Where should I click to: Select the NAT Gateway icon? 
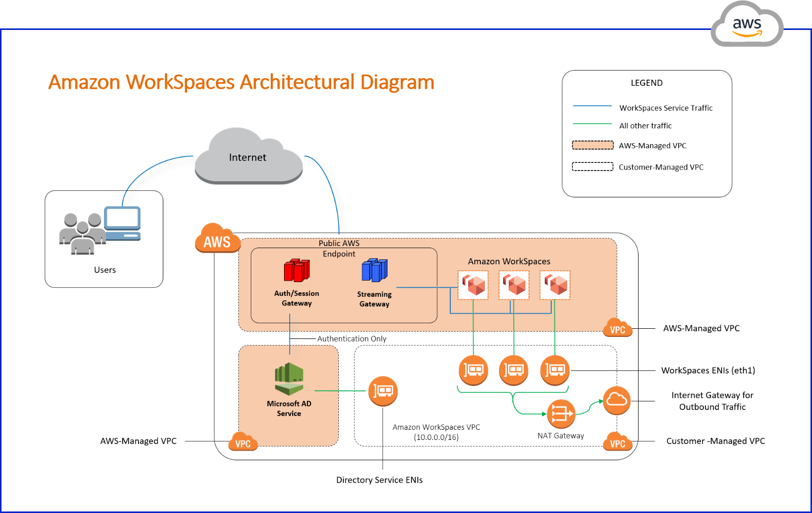pyautogui.click(x=561, y=415)
